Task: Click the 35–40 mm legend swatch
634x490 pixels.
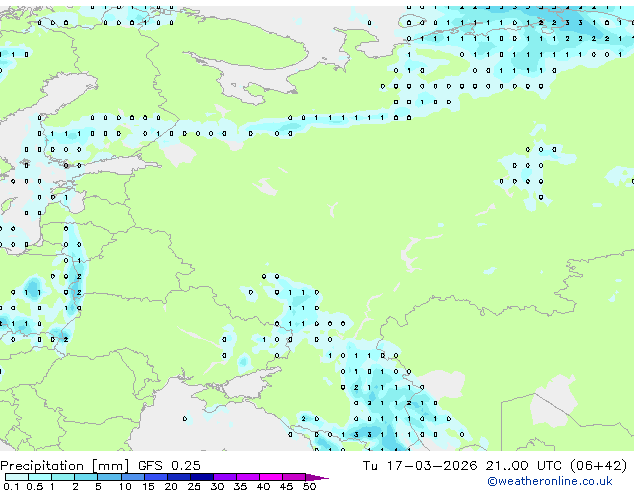Action: coord(247,477)
